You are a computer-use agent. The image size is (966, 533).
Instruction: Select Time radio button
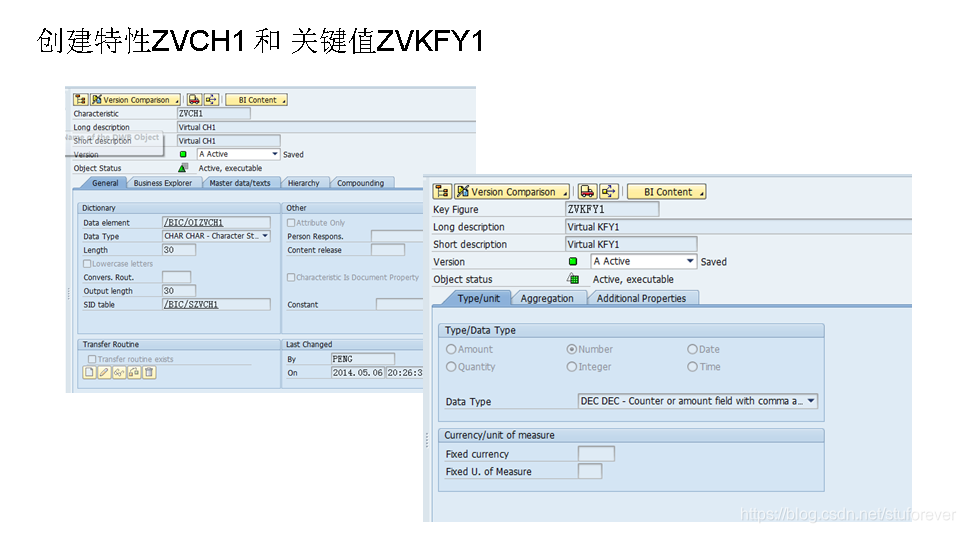692,367
